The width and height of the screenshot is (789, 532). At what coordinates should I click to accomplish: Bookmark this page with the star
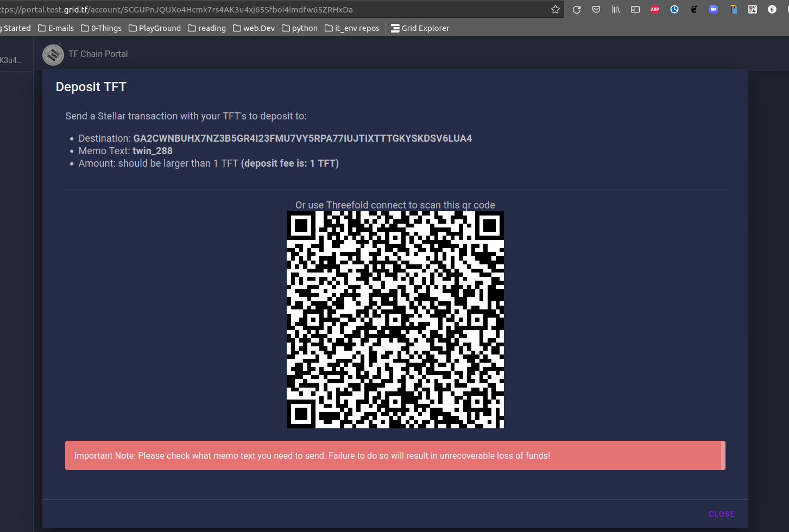pos(555,9)
